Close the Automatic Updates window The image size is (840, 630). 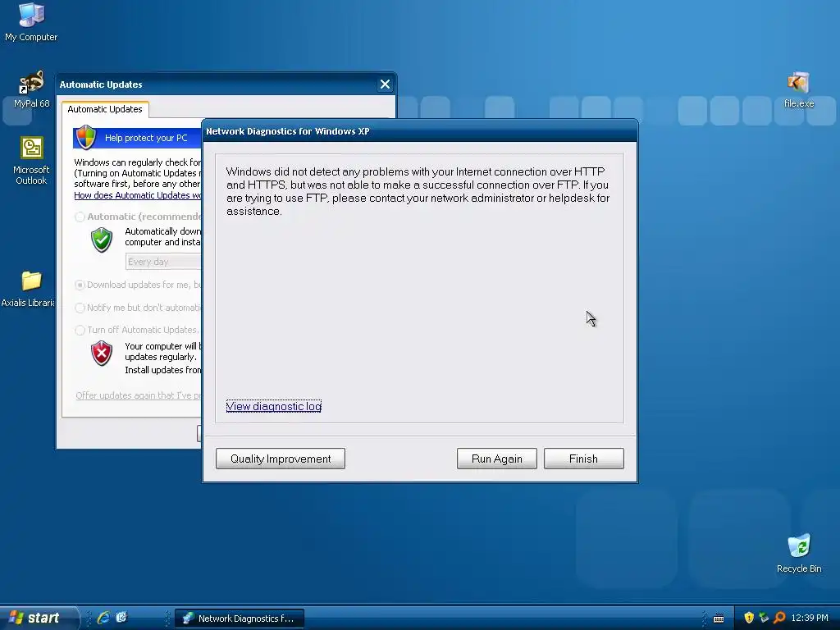[x=385, y=84]
